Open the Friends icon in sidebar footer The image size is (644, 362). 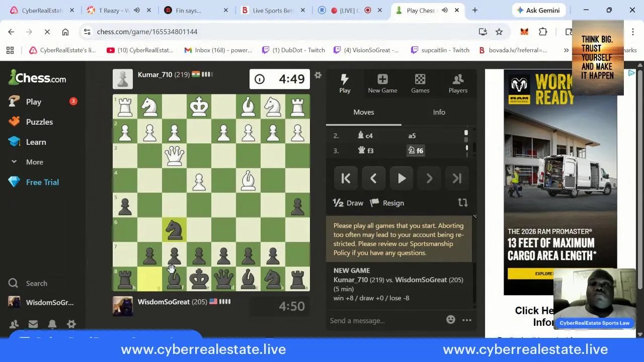pos(14,324)
